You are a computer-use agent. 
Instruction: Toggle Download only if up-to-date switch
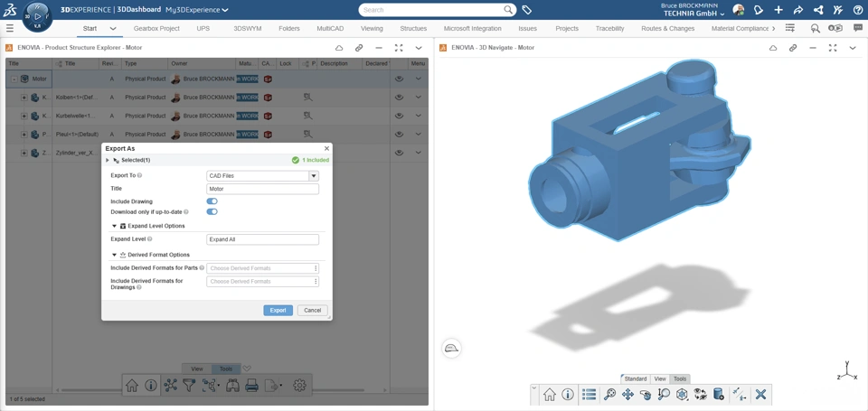point(212,211)
